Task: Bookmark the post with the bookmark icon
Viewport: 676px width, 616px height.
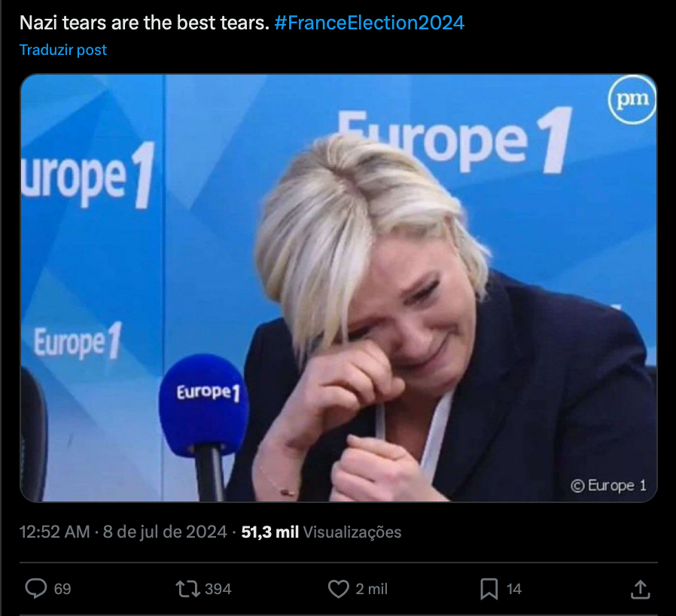Action: click(x=489, y=589)
